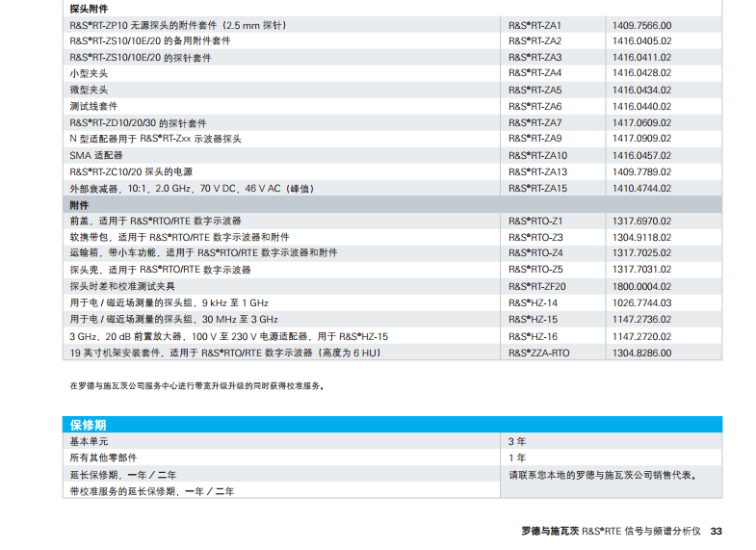Image resolution: width=756 pixels, height=550 pixels.
Task: Click the order number 1304.9118.02
Action: 641,238
